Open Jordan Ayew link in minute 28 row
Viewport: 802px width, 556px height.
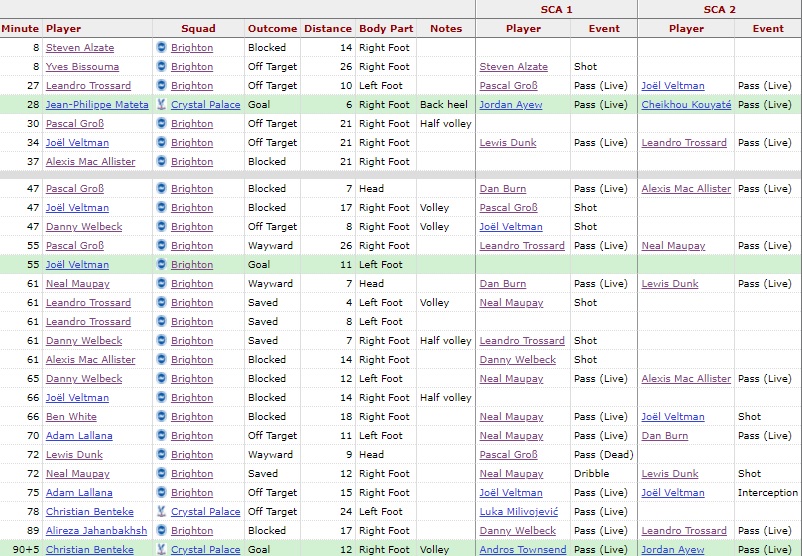pos(511,104)
